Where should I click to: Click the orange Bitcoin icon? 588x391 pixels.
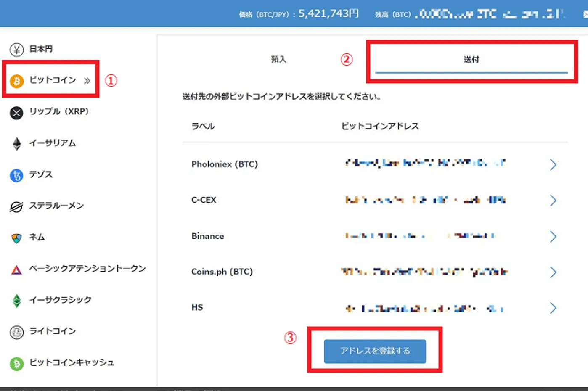pyautogui.click(x=17, y=81)
